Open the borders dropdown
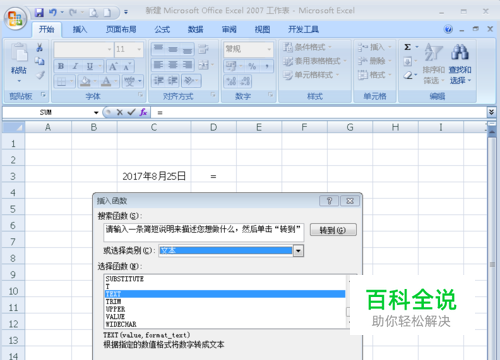 pos(72,81)
